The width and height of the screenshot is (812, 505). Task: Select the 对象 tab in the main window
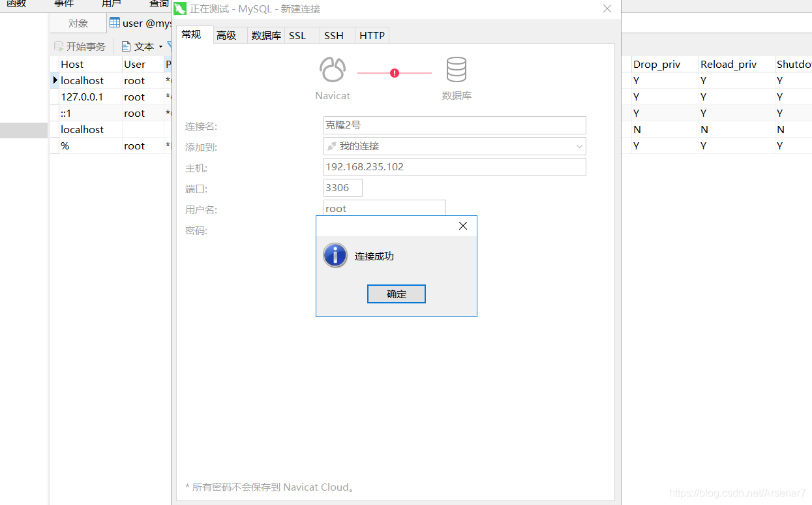[x=78, y=23]
